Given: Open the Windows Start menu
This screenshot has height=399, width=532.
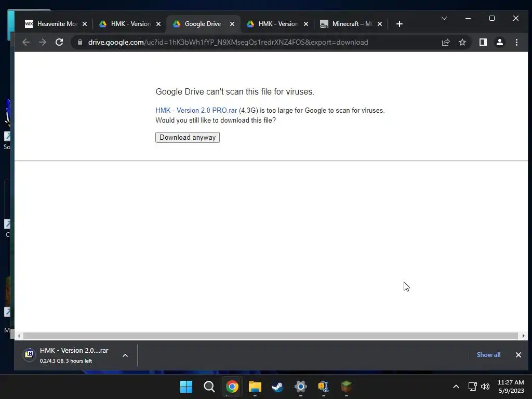Looking at the screenshot, I should pyautogui.click(x=186, y=387).
